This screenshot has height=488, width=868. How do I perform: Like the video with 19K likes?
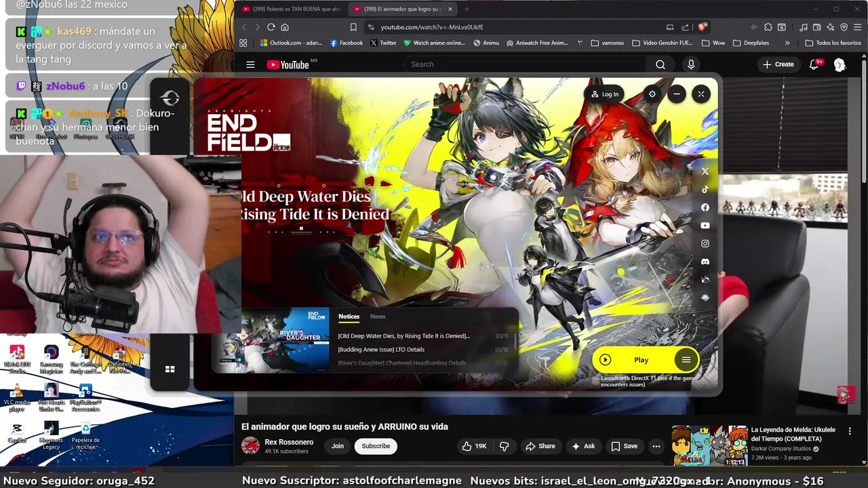(474, 446)
